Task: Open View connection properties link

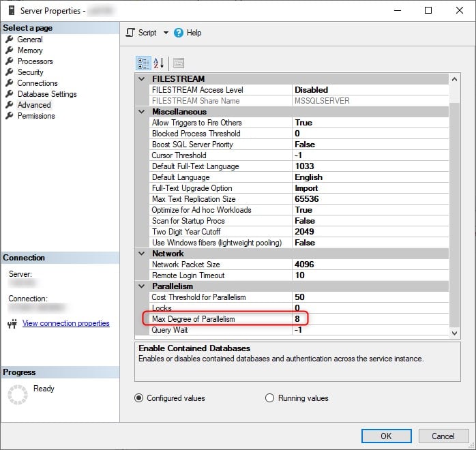Action: [66, 323]
